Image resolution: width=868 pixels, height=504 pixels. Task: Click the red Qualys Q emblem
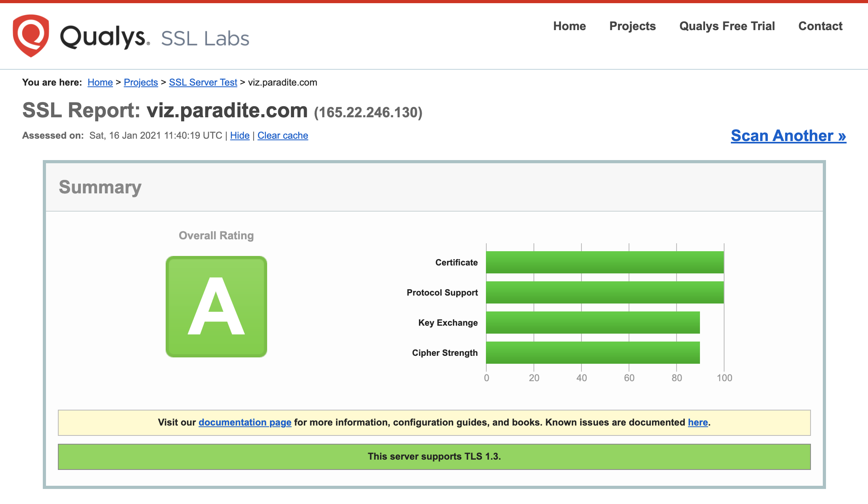pos(31,36)
